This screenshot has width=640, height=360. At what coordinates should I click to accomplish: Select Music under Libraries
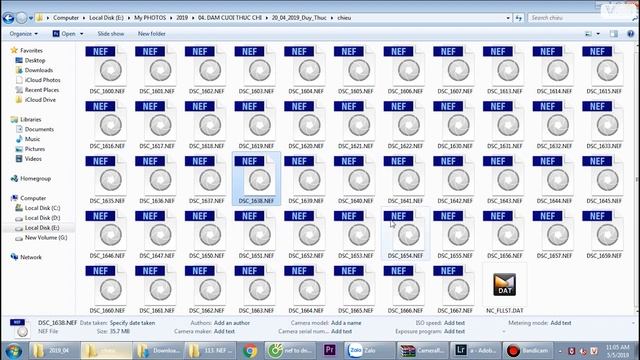[32, 139]
